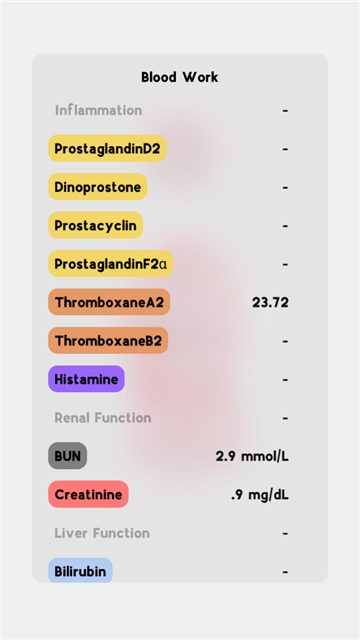
Task: Click the dash value beside Histamine
Action: point(285,380)
